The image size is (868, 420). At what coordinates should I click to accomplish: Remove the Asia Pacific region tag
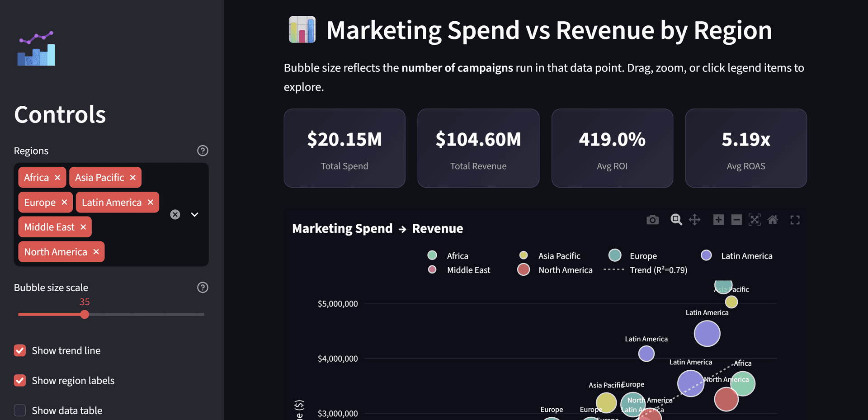[132, 178]
